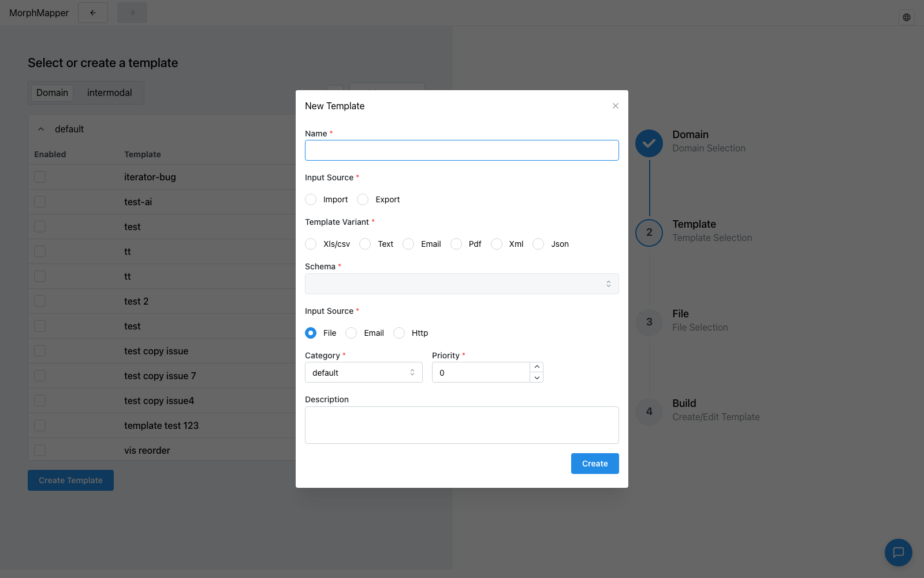Click the test copy issue4 row

coord(162,401)
